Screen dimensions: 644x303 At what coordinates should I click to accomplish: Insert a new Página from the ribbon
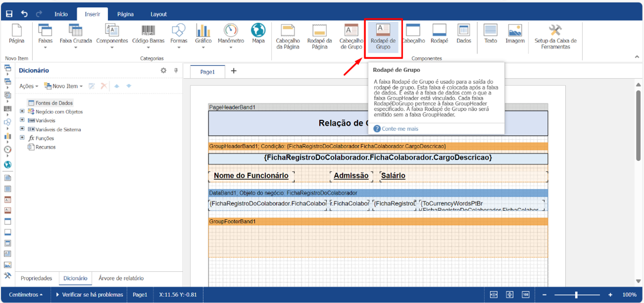click(16, 34)
